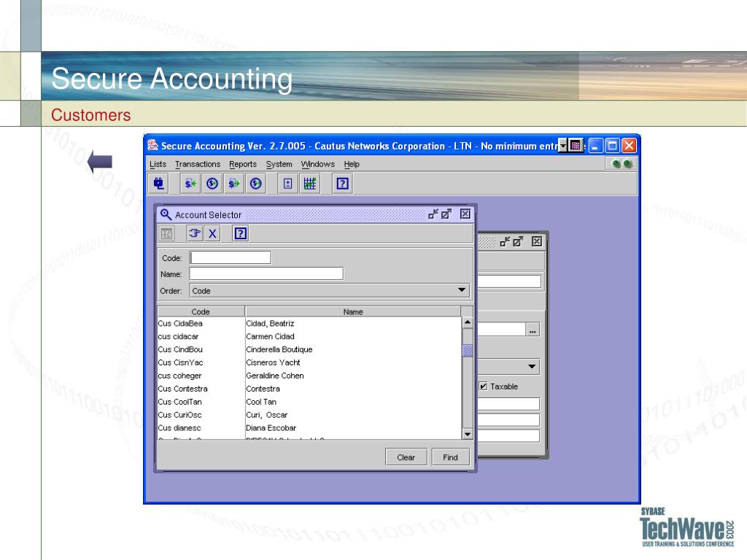Maximize the background customer window
This screenshot has height=560, width=747.
pyautogui.click(x=518, y=241)
